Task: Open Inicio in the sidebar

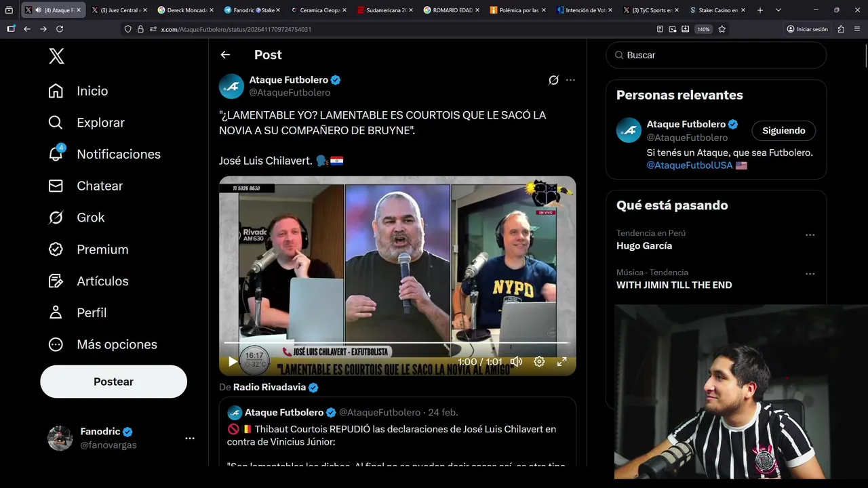Action: (x=78, y=91)
